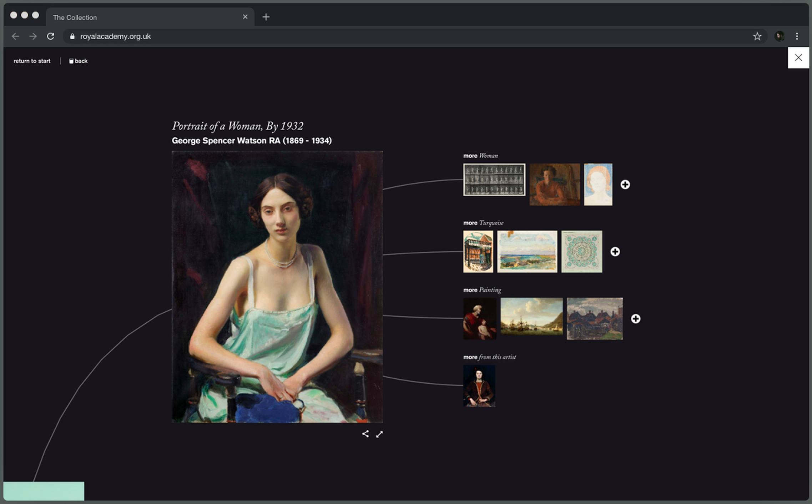
Task: Go back using the back link
Action: pos(78,61)
